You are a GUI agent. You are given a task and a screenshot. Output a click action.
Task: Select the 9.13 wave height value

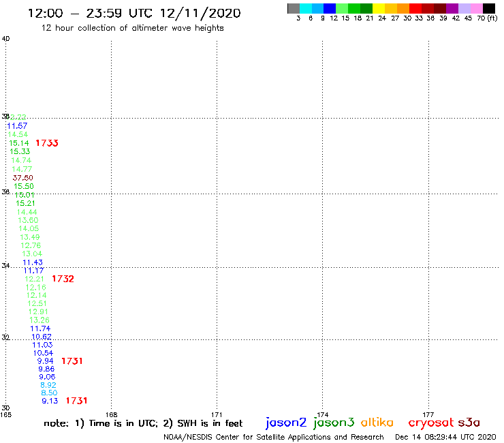coord(50,401)
